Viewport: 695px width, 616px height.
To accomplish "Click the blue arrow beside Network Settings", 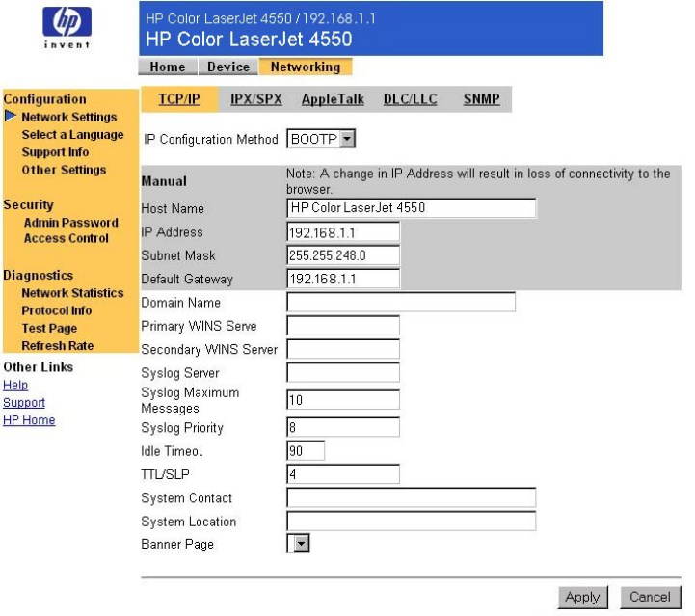I will coord(11,116).
